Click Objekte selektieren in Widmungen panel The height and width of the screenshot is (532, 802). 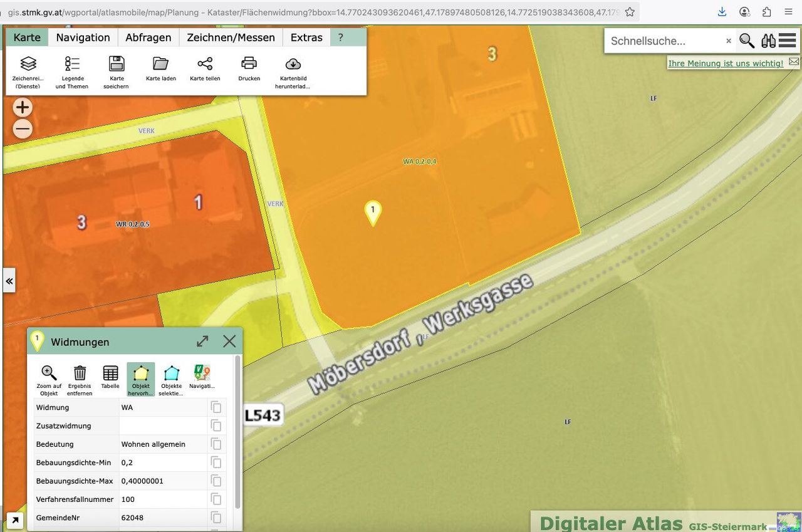click(x=171, y=374)
